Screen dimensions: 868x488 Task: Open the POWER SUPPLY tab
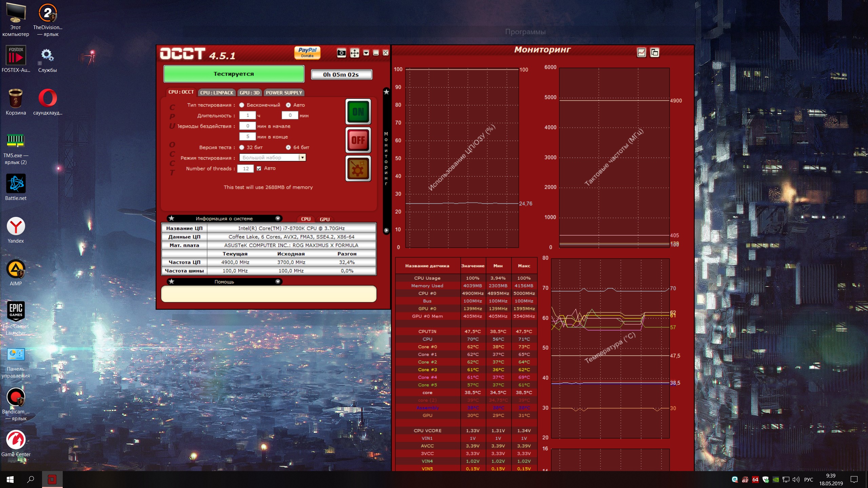pyautogui.click(x=284, y=93)
